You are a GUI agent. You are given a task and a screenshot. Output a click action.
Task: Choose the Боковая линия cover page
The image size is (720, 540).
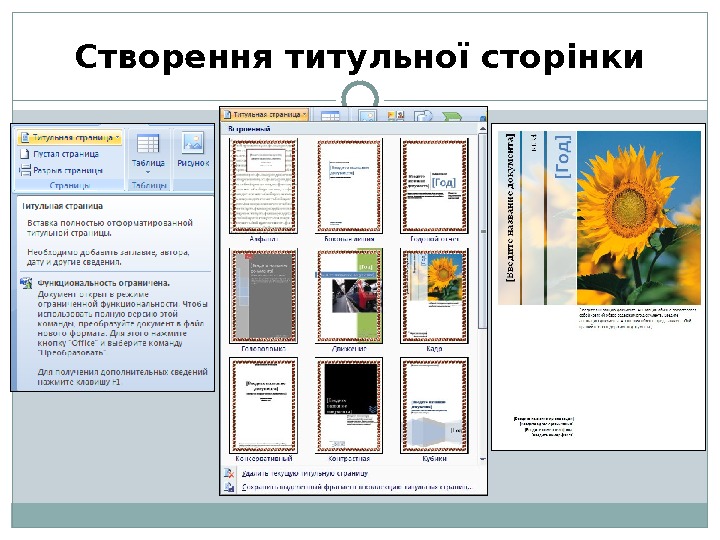349,186
